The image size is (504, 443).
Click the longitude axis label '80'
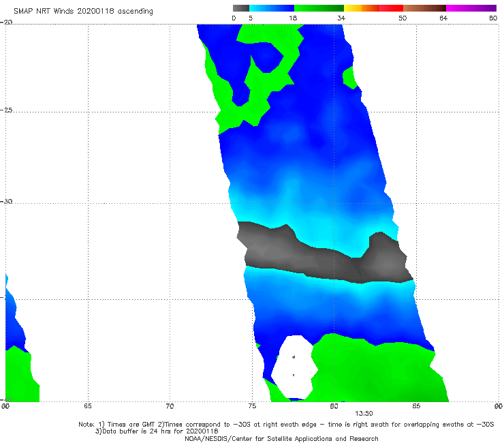pyautogui.click(x=334, y=406)
